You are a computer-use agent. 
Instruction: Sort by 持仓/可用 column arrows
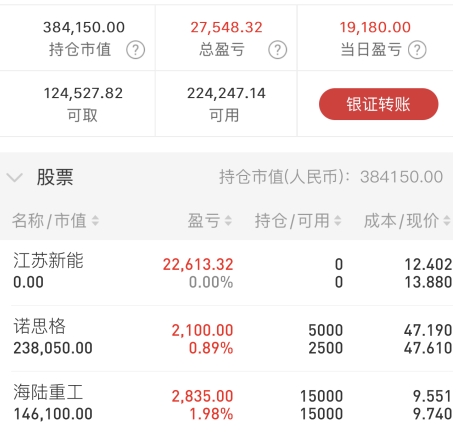338,220
